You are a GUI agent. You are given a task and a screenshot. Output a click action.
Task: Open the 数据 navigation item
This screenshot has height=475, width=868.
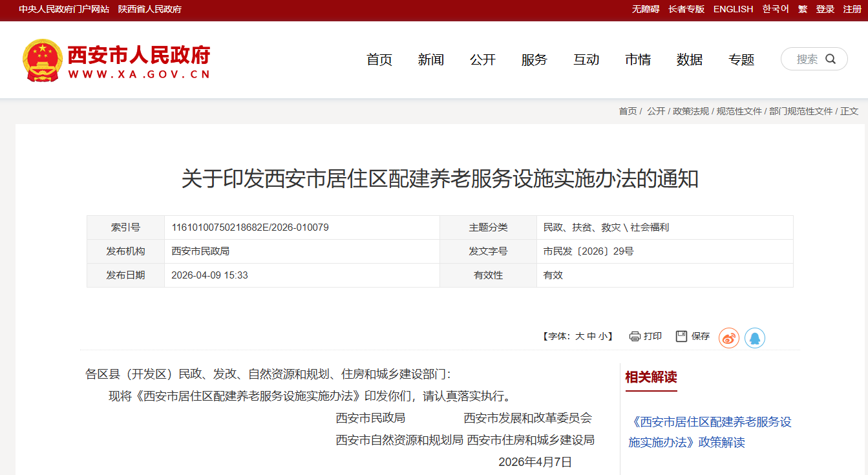pyautogui.click(x=689, y=59)
